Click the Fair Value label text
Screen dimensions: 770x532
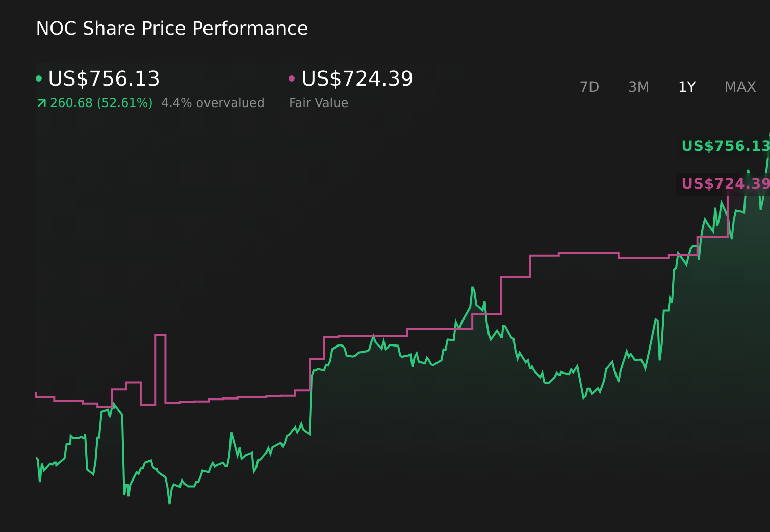[318, 102]
